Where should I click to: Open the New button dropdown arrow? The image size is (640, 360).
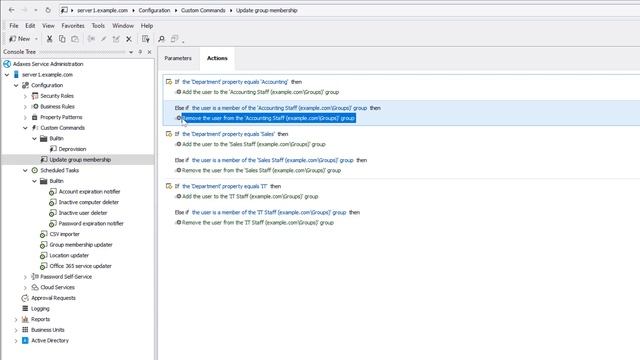36,39
